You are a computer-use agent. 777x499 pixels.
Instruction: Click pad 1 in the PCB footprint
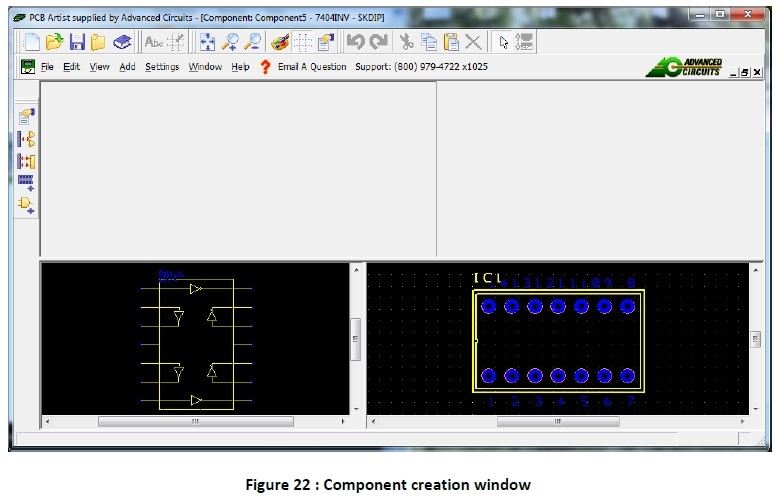coord(489,376)
